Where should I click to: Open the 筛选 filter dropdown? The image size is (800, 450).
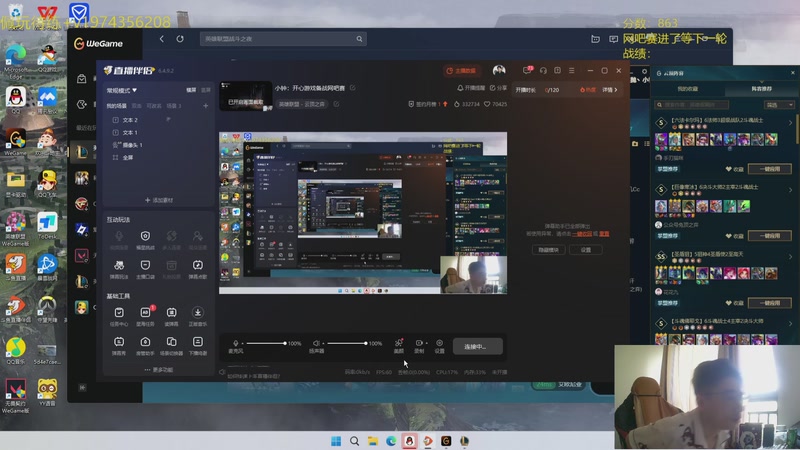(780, 105)
